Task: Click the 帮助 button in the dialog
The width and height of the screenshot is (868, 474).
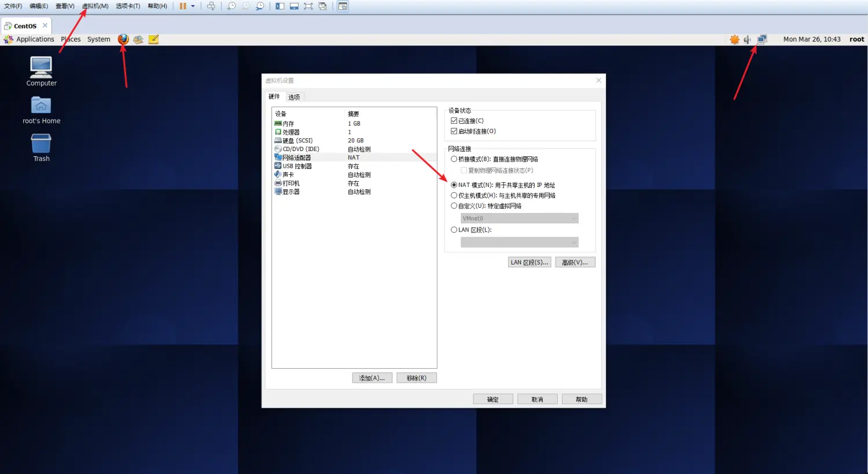Action: tap(582, 399)
